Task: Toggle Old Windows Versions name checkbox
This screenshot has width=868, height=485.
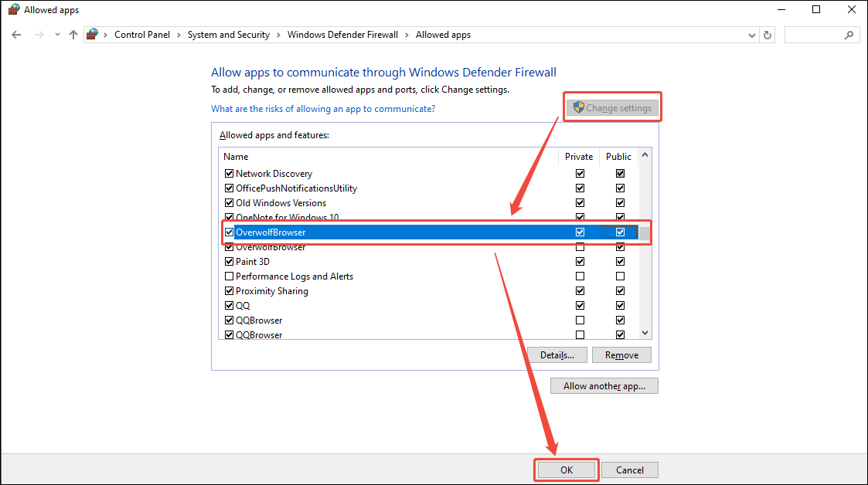Action: pos(230,203)
